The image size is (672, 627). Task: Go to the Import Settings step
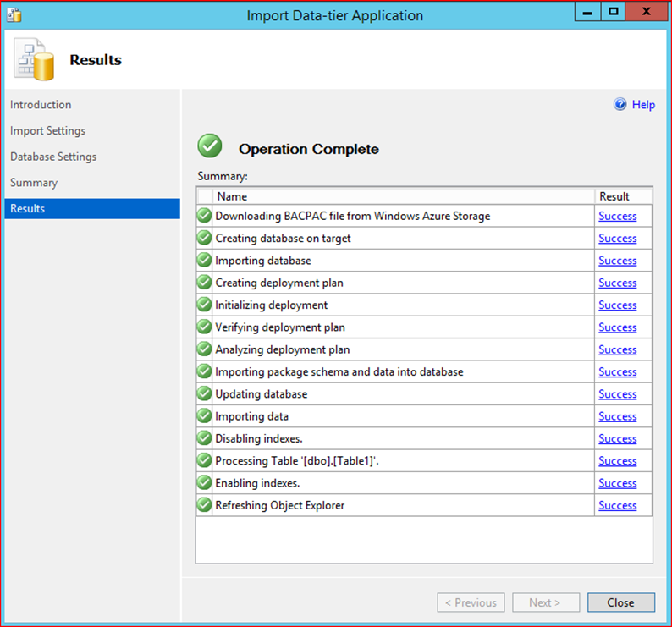click(47, 130)
